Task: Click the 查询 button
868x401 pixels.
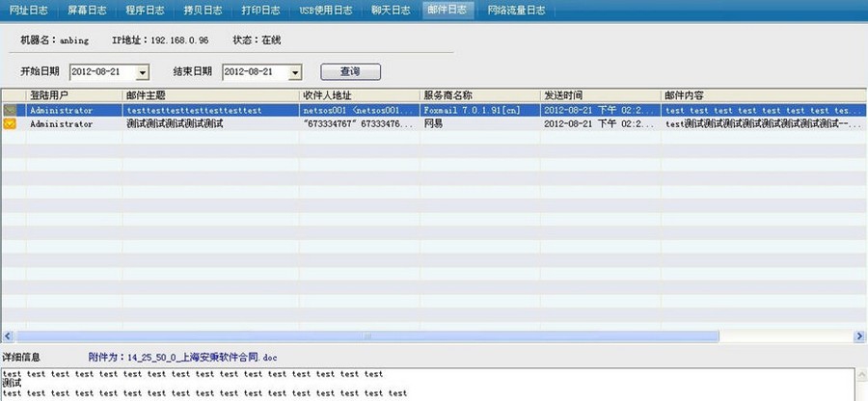Action: pos(350,71)
